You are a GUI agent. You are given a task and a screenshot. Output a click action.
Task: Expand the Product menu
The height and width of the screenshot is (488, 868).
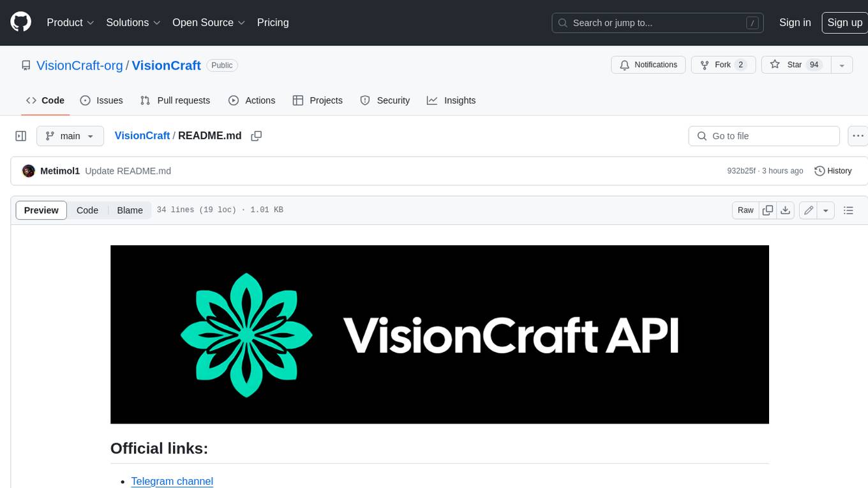click(70, 22)
